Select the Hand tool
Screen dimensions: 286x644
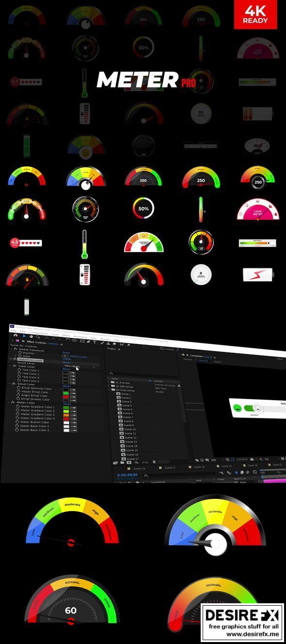(32, 337)
